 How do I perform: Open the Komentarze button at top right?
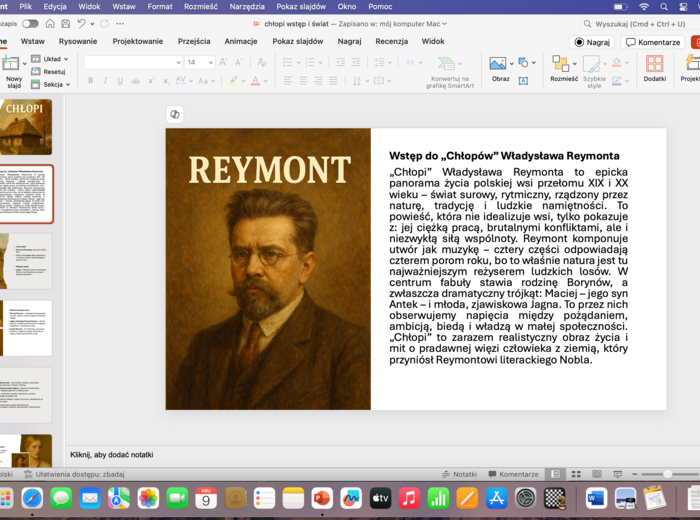click(x=653, y=42)
